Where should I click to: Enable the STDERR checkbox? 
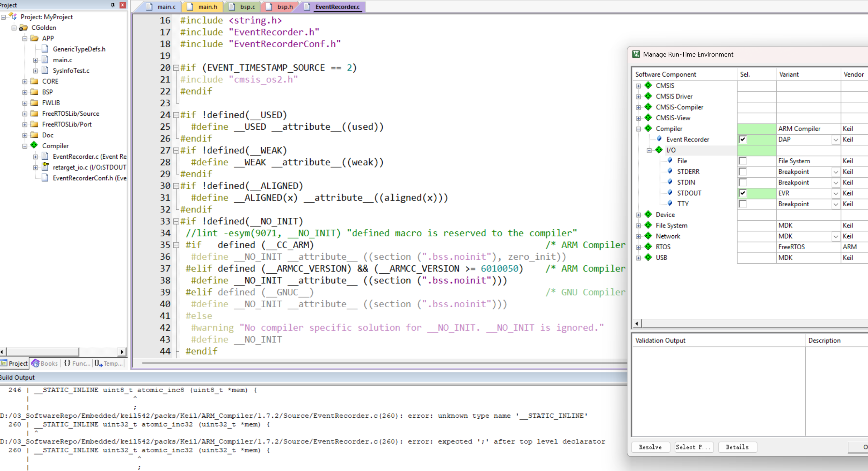[x=743, y=172]
